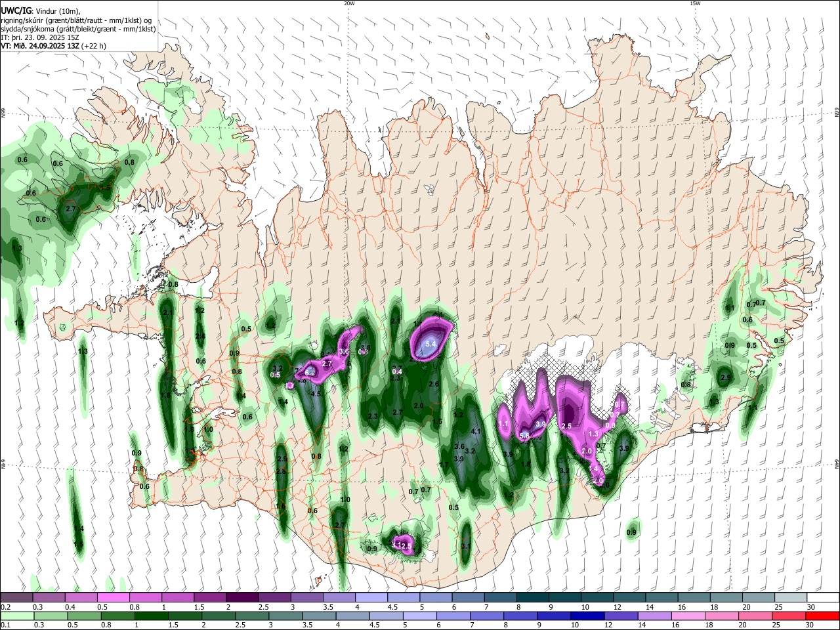The height and width of the screenshot is (630, 840).
Task: Click the "0.2" label under the snow legend
Action: [5, 607]
